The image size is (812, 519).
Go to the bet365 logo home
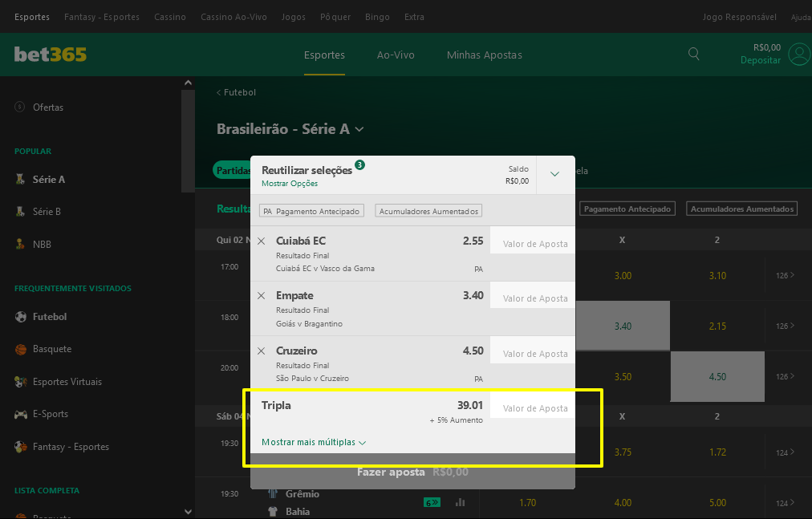pos(51,55)
